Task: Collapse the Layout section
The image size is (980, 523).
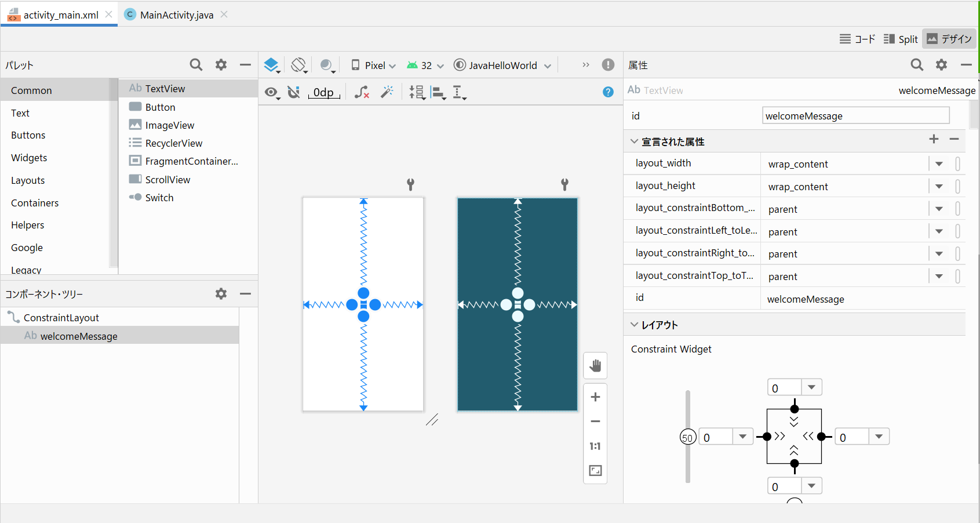Action: (634, 325)
